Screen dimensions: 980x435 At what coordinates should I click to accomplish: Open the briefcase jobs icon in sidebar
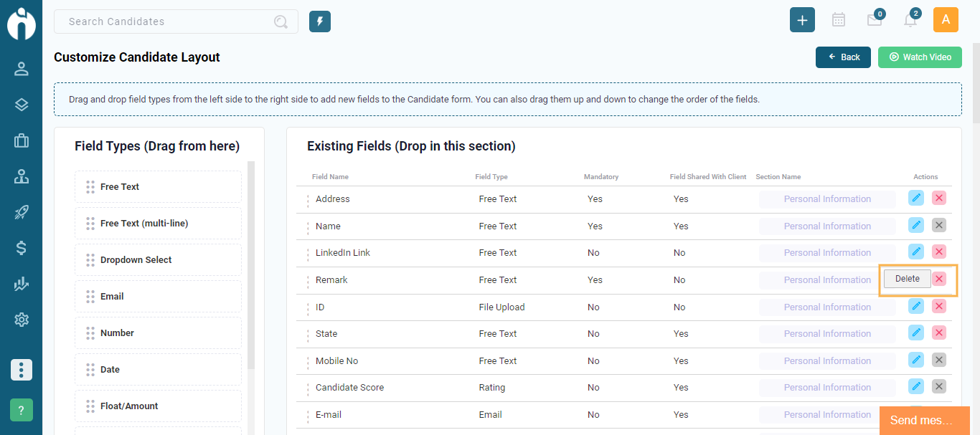[x=22, y=140]
